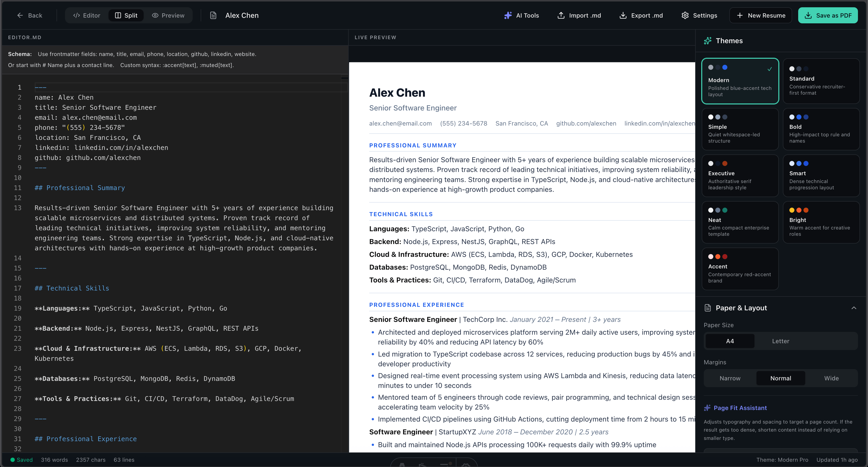Click the 316 words counter
Viewport: 868px width, 467px height.
tap(54, 460)
